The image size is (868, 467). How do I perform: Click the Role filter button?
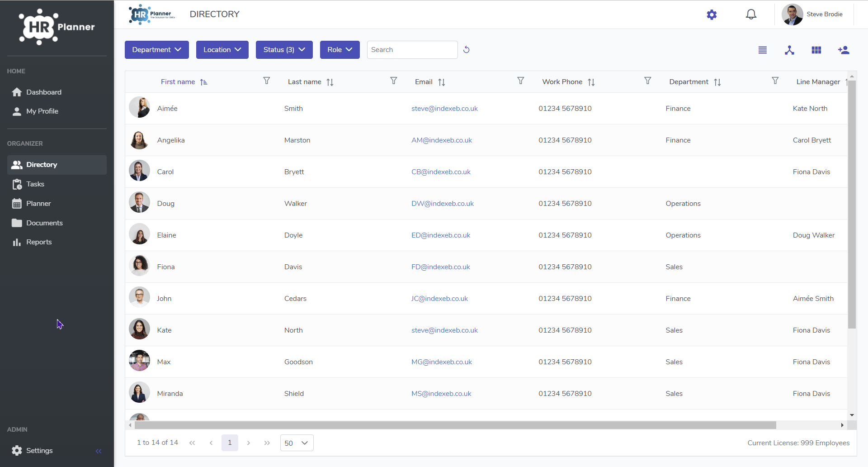pos(340,50)
